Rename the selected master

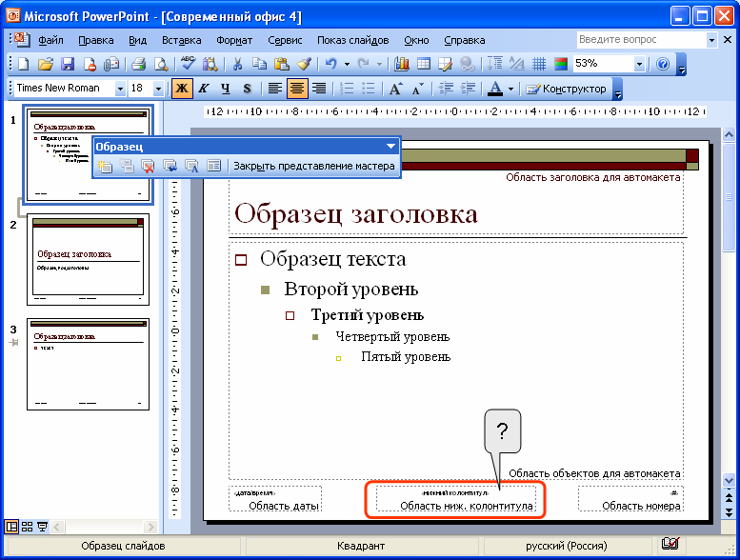[x=191, y=166]
